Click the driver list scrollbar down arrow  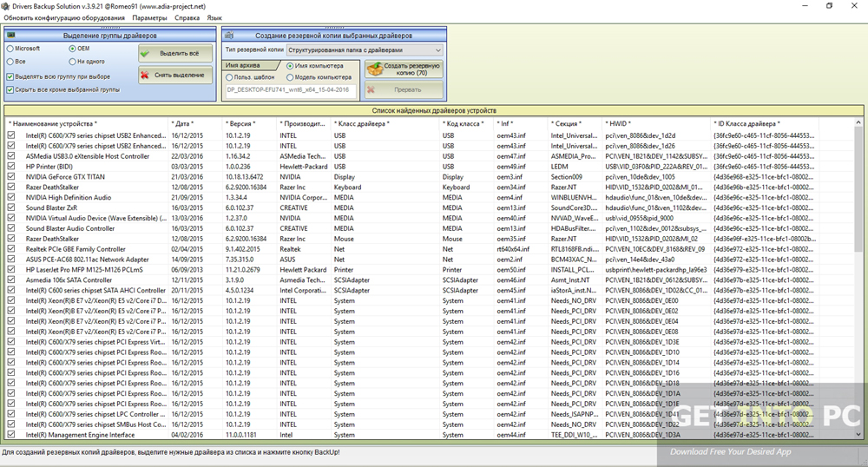858,435
